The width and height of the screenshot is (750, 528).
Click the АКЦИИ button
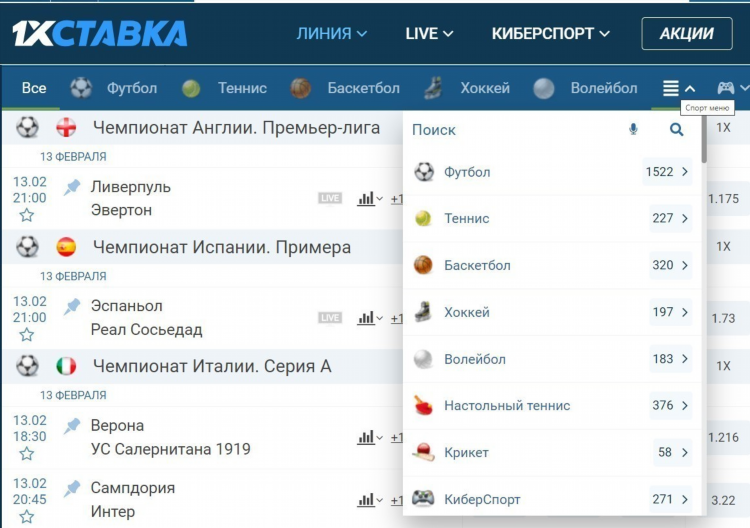[686, 33]
